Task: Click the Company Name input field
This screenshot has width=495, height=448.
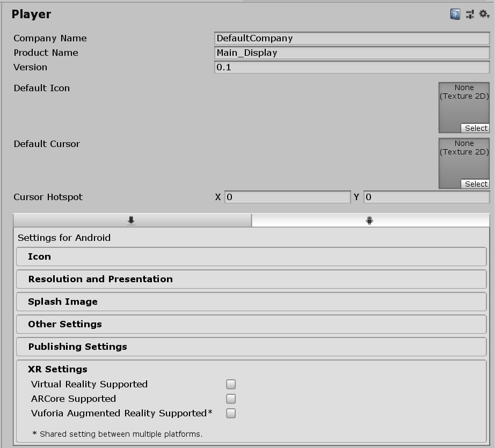Action: [352, 38]
